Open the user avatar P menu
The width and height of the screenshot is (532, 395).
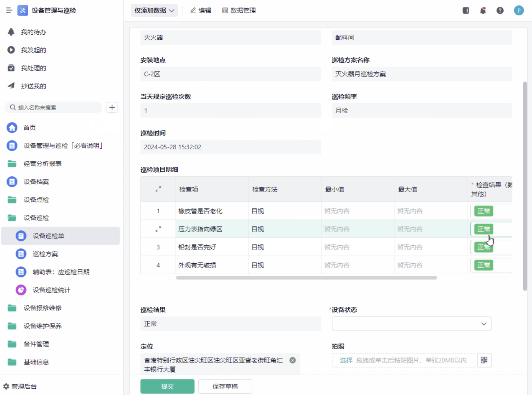click(519, 11)
